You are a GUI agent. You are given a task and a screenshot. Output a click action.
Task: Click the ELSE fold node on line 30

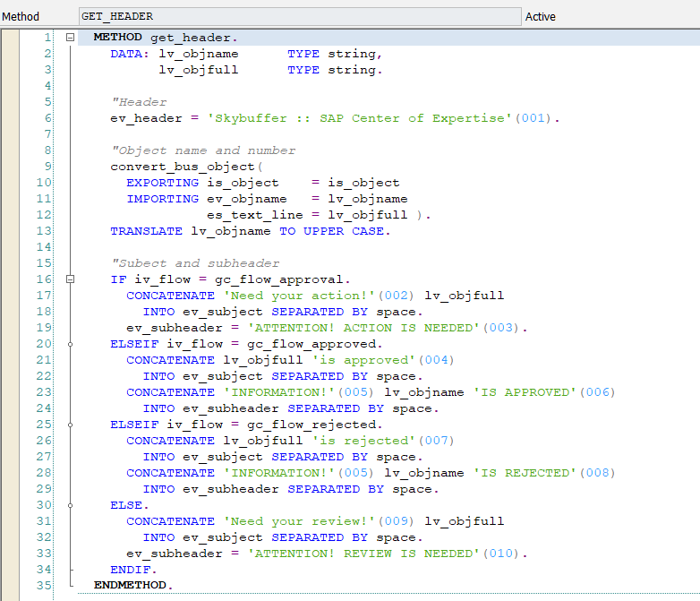70,505
